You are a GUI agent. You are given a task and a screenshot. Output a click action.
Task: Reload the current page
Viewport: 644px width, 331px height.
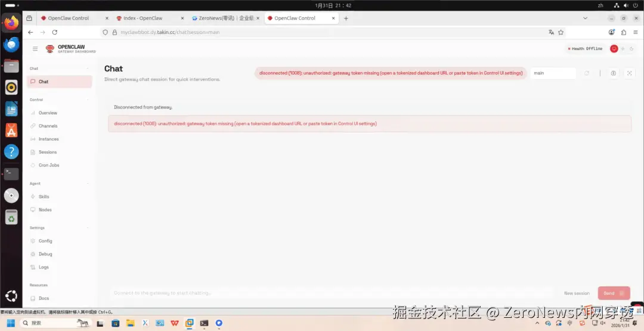55,32
